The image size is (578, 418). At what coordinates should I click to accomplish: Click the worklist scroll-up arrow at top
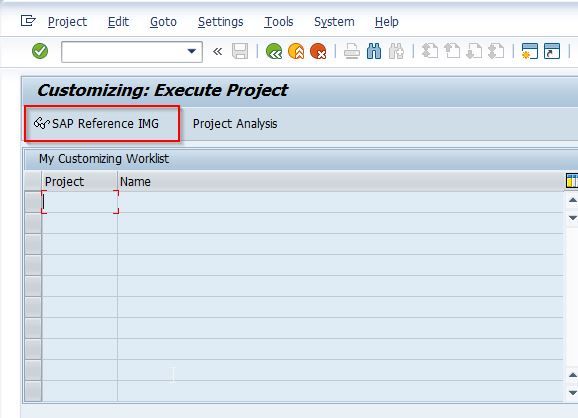(572, 200)
